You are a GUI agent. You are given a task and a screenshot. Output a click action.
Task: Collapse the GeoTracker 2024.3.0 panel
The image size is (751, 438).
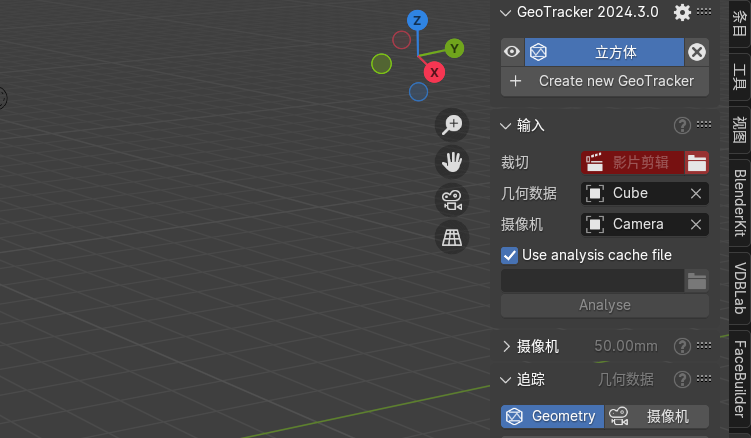pos(505,13)
